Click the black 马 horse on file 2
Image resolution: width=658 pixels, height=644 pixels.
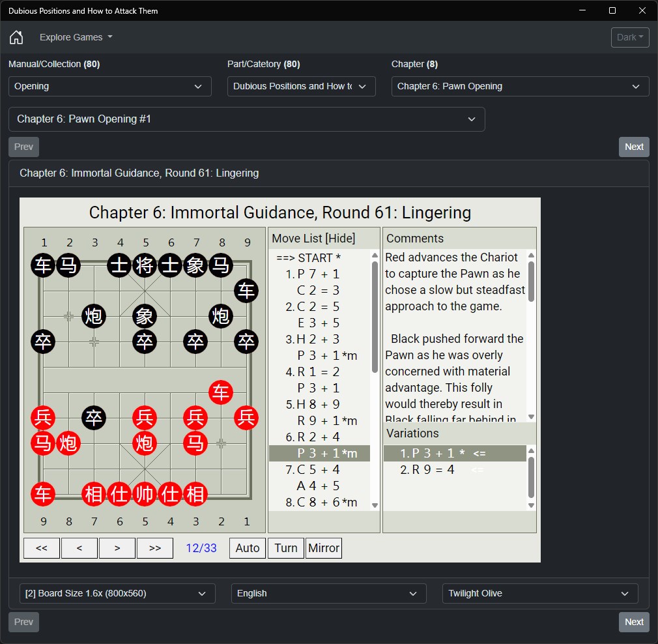[68, 265]
